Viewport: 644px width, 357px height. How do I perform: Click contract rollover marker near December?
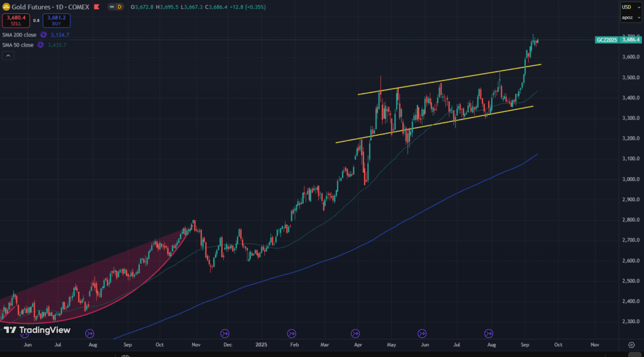pyautogui.click(x=225, y=333)
